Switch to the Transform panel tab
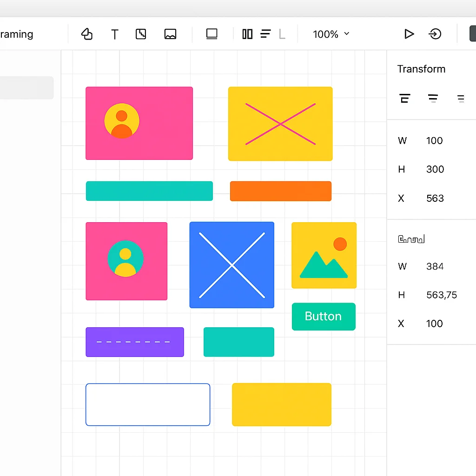This screenshot has width=476, height=476. (x=421, y=69)
